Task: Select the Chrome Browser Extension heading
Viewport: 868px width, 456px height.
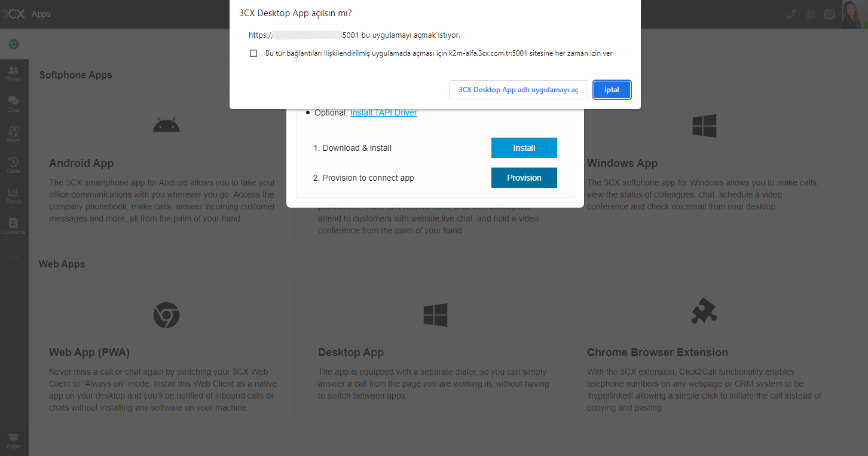Action: tap(658, 352)
